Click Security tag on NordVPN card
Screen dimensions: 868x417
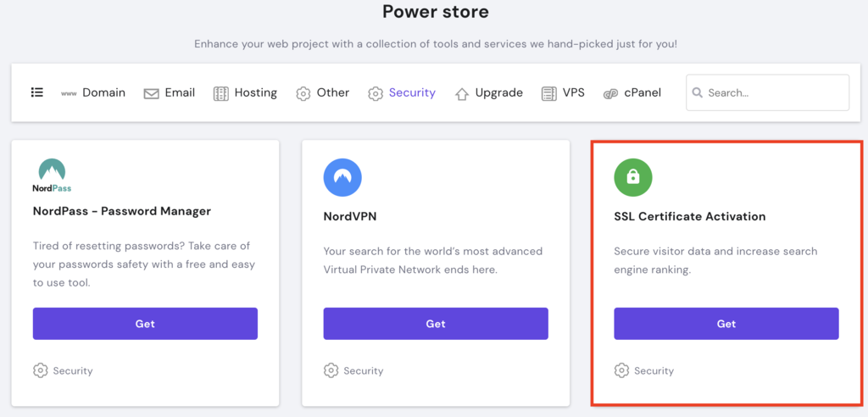click(363, 370)
